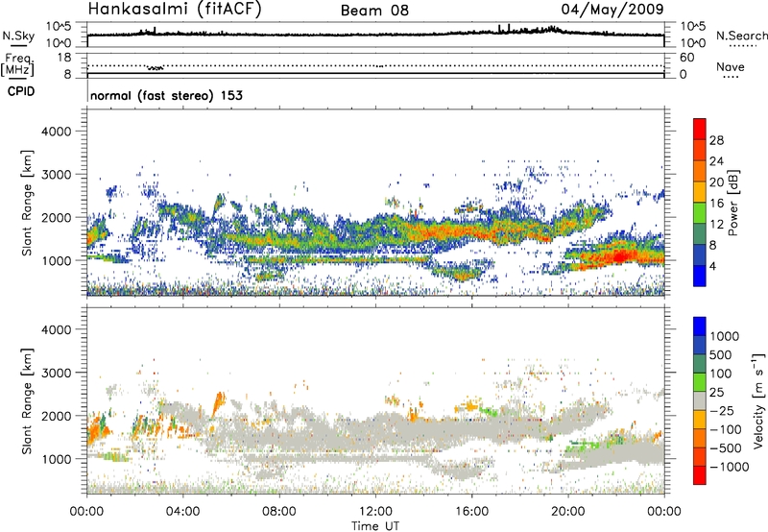Click the "60" Nave scale tick label

click(686, 58)
